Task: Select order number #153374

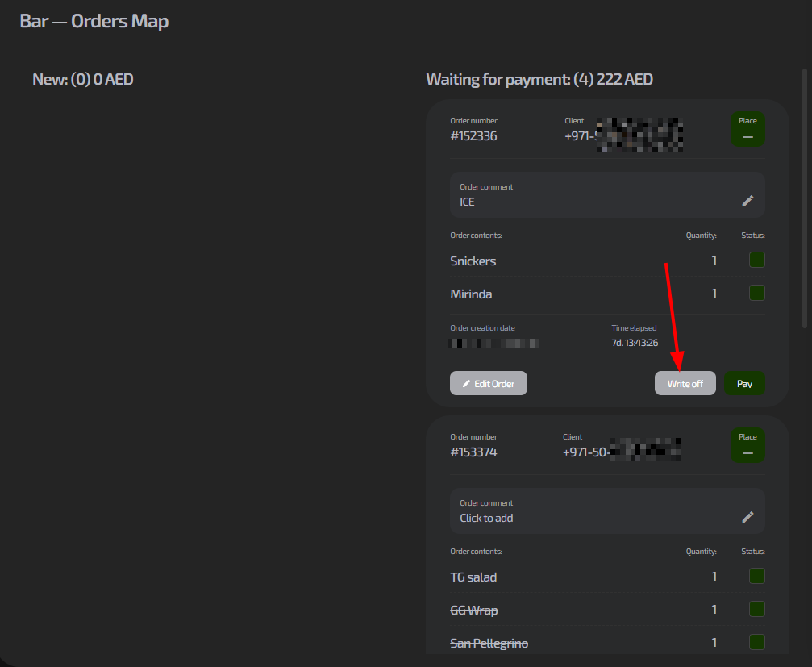Action: click(473, 452)
